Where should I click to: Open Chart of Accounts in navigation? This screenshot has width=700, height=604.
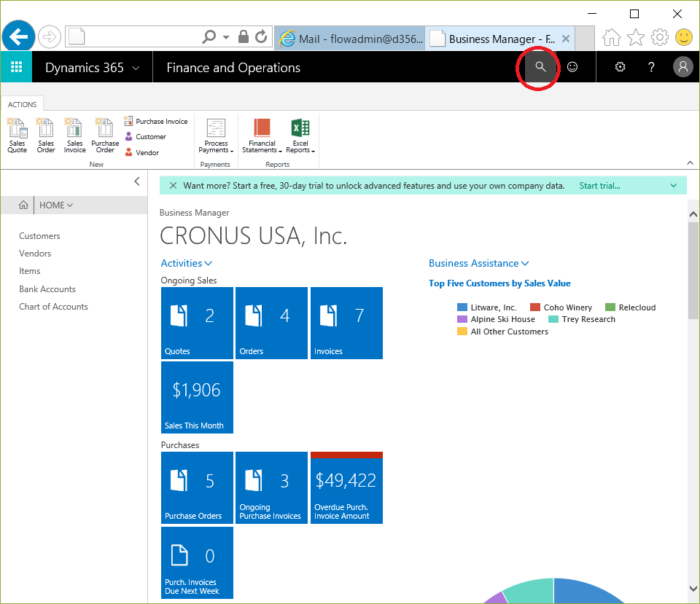(x=53, y=307)
